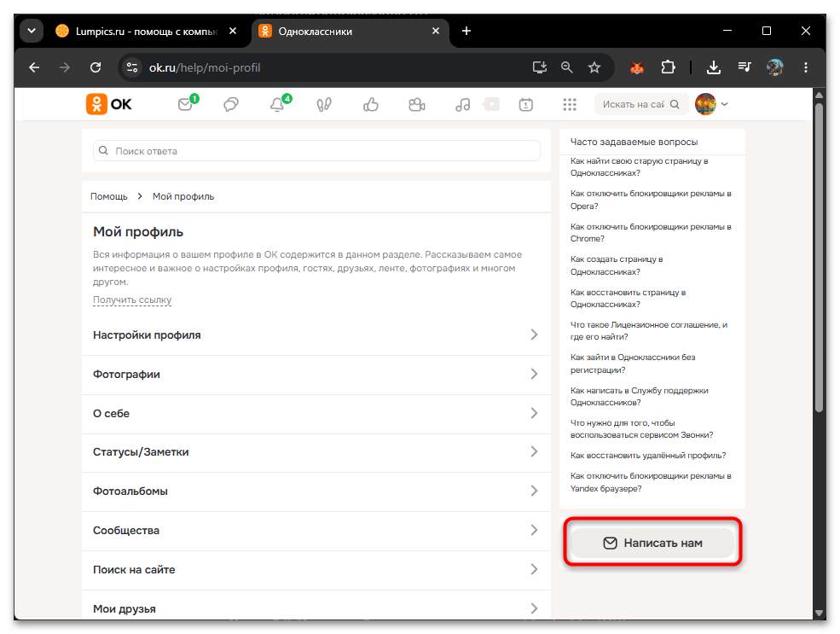The width and height of the screenshot is (840, 634).
Task: Open the browser extensions puzzle icon
Action: 668,67
